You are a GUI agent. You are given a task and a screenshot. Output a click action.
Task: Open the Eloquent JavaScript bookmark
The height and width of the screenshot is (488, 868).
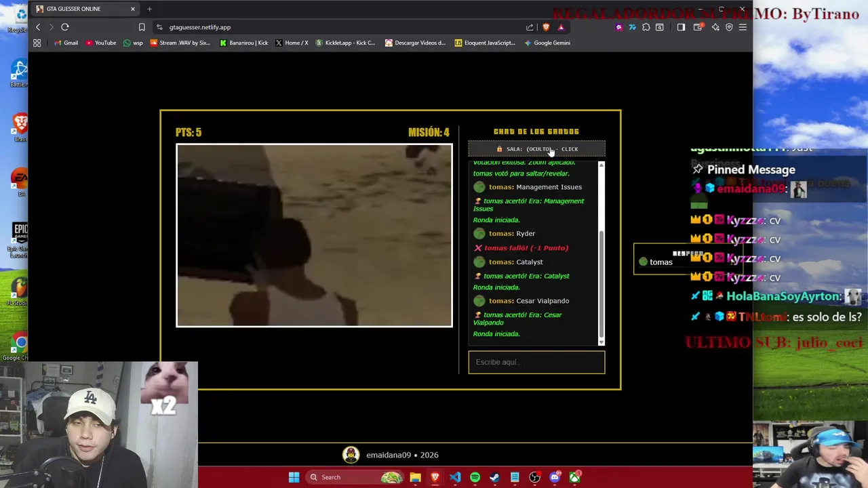tap(485, 43)
